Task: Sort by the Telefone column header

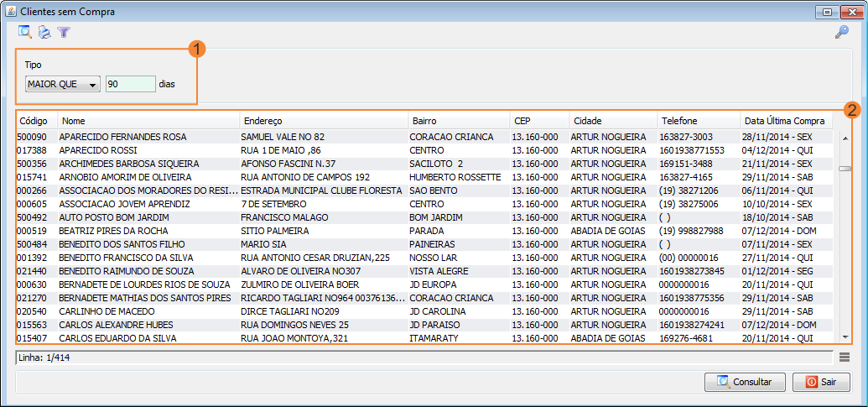Action: 699,121
